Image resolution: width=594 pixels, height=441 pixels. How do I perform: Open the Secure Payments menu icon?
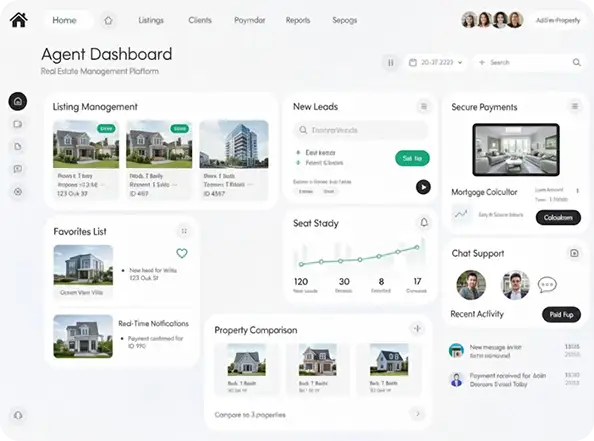click(574, 106)
